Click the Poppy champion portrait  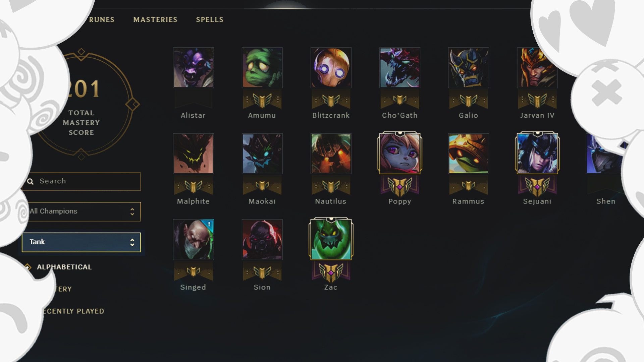pyautogui.click(x=399, y=153)
